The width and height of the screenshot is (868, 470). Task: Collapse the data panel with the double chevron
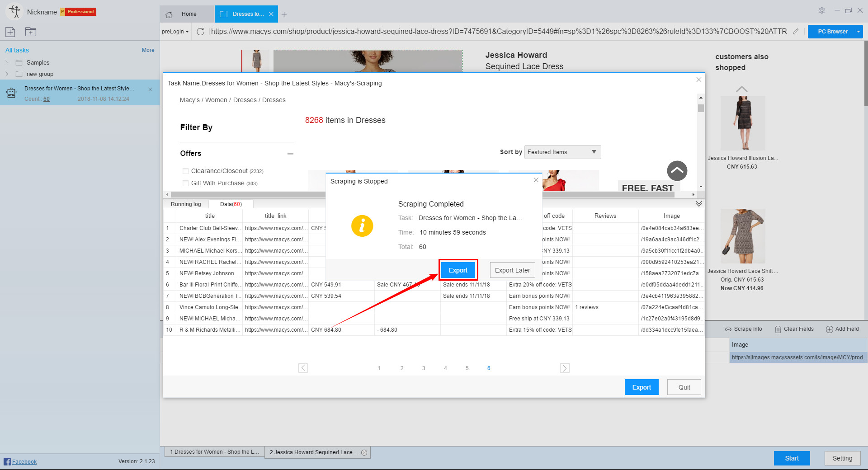click(698, 204)
